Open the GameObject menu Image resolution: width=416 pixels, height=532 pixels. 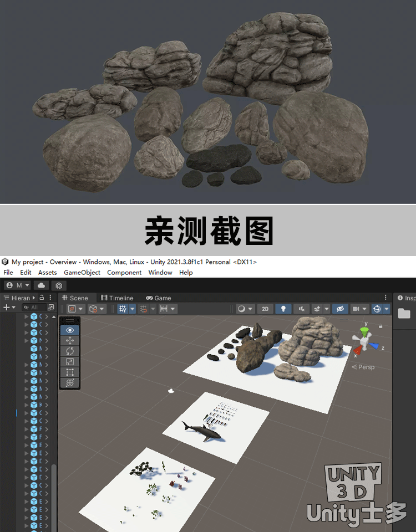(x=82, y=273)
